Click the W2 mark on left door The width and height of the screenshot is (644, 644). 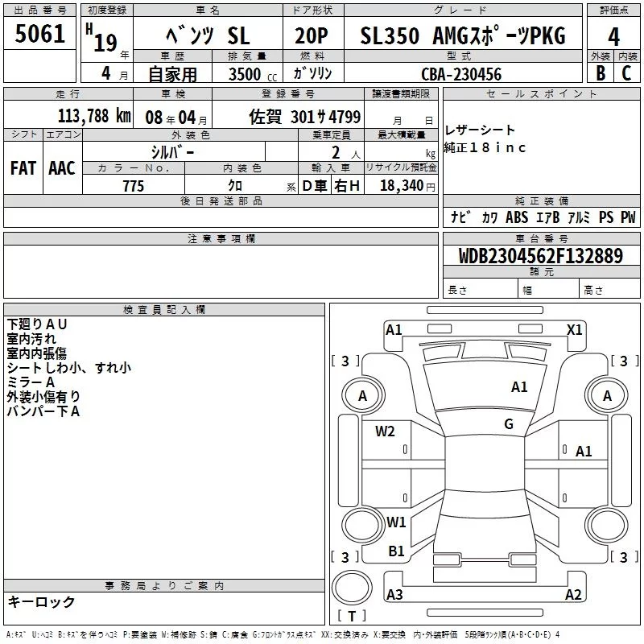(385, 431)
